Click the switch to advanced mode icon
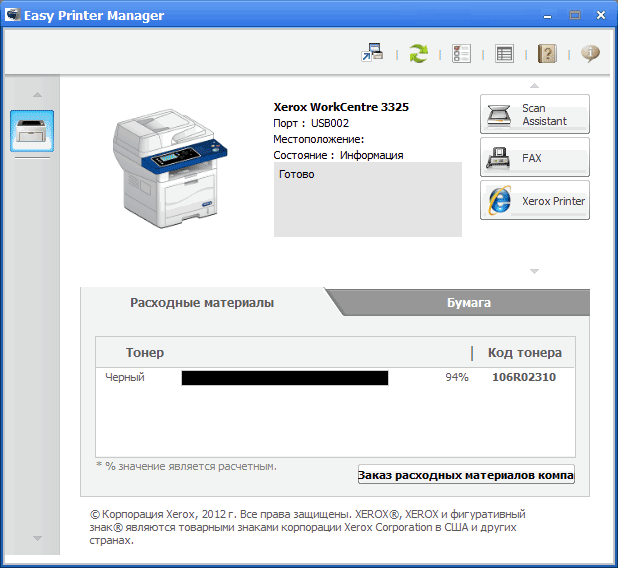Viewport: 618px width, 568px height. click(372, 53)
